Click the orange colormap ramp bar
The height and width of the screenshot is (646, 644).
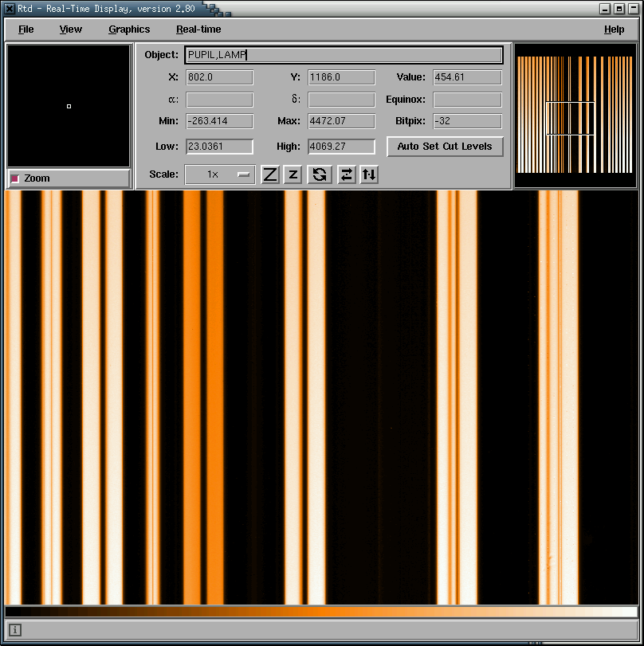(321, 612)
